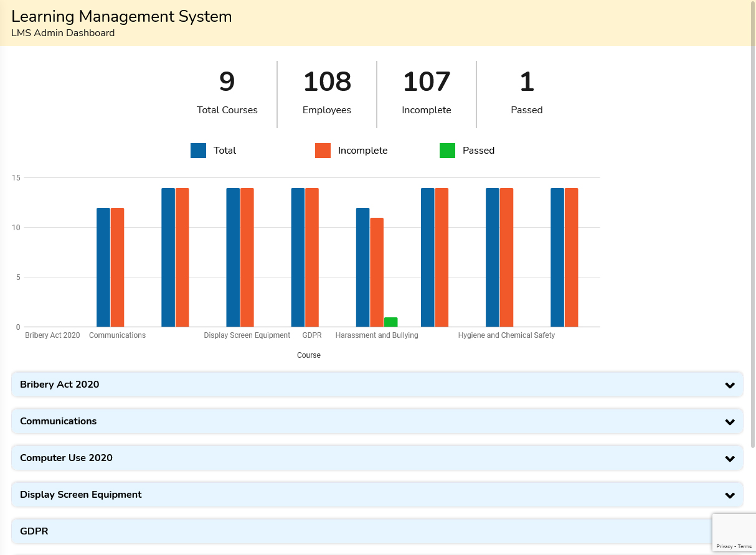Click the page vertical scrollbar
Image resolution: width=756 pixels, height=555 pixels.
753,249
